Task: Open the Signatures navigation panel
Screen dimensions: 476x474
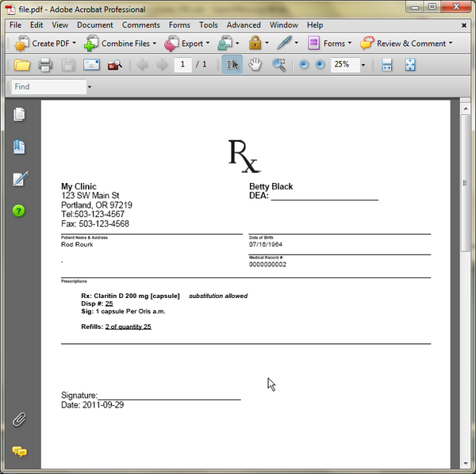Action: coord(21,178)
